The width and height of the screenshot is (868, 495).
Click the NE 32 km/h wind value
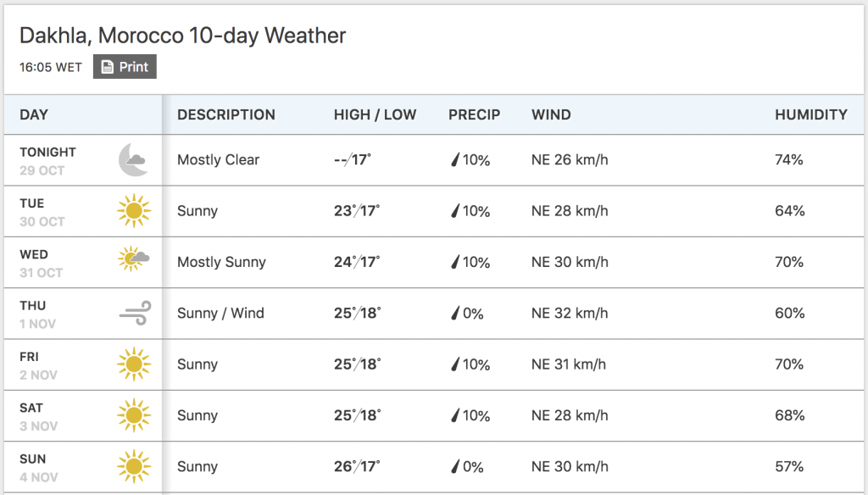click(570, 314)
